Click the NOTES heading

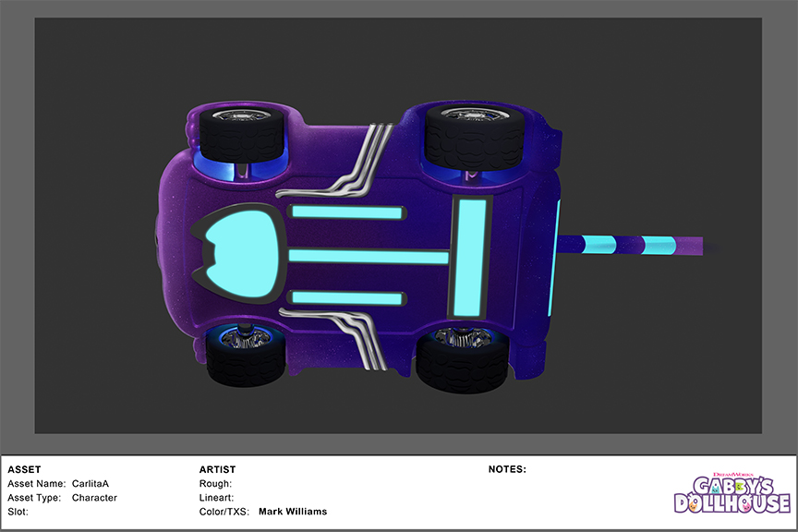click(x=507, y=469)
